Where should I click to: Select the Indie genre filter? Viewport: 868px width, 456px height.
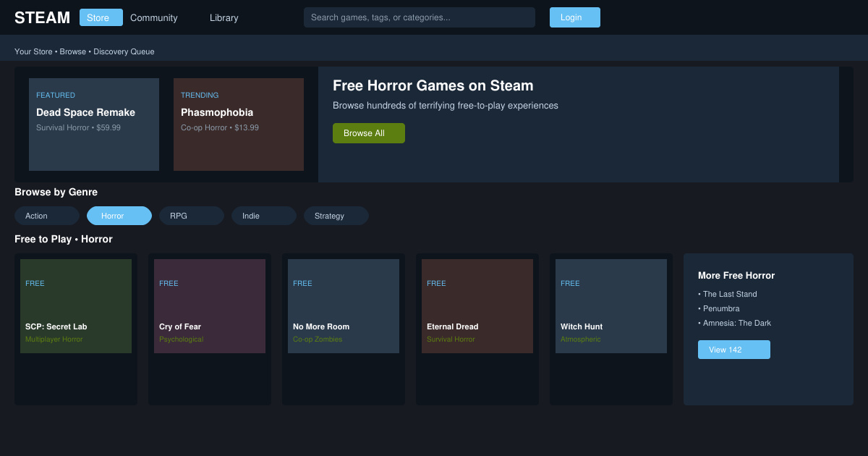point(264,216)
